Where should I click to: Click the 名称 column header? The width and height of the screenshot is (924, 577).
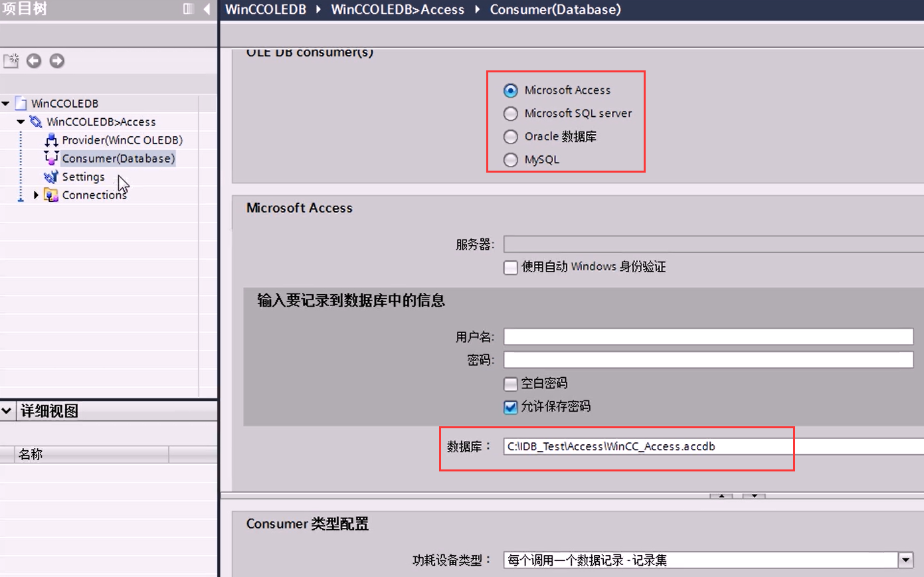[92, 454]
